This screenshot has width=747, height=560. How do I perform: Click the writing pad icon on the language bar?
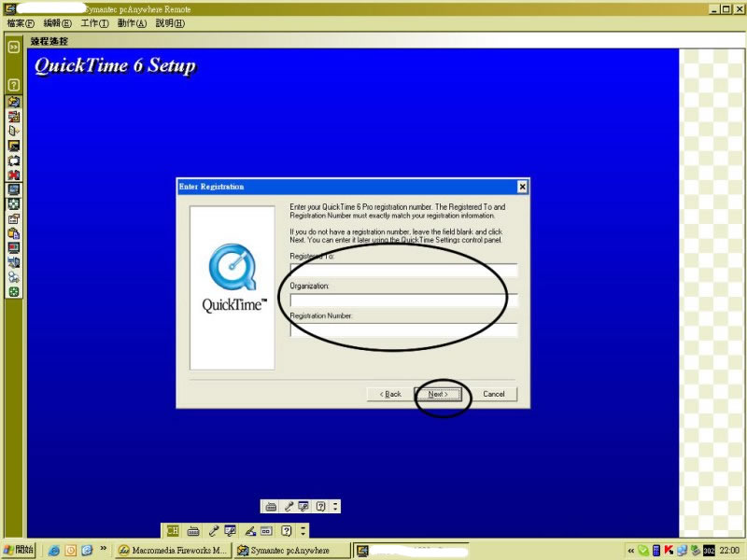point(266,530)
